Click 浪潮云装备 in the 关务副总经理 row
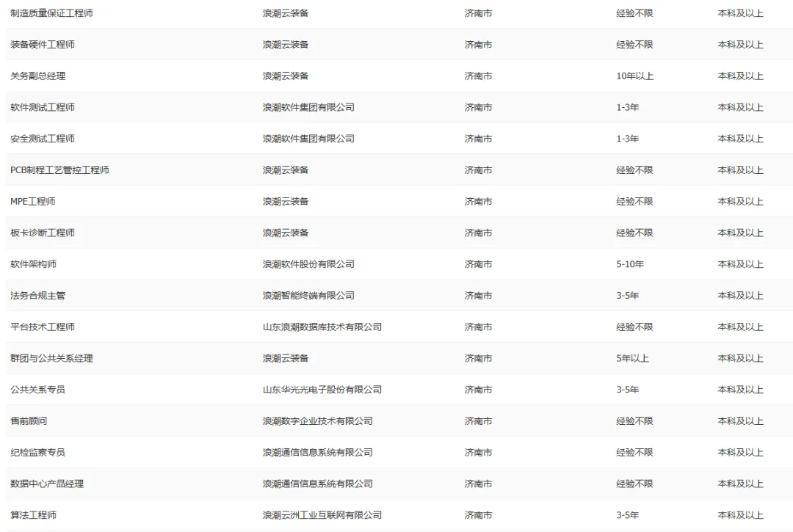Image resolution: width=793 pixels, height=532 pixels. pos(286,76)
